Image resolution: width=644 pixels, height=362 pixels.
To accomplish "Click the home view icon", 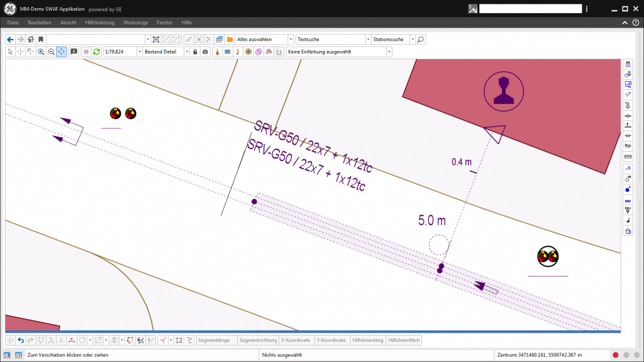I will 30,39.
